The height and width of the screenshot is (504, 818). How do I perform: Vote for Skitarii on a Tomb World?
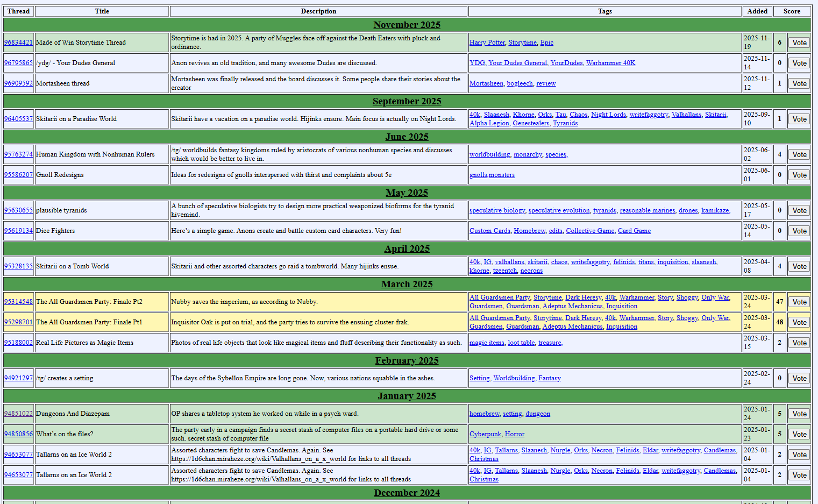(799, 266)
